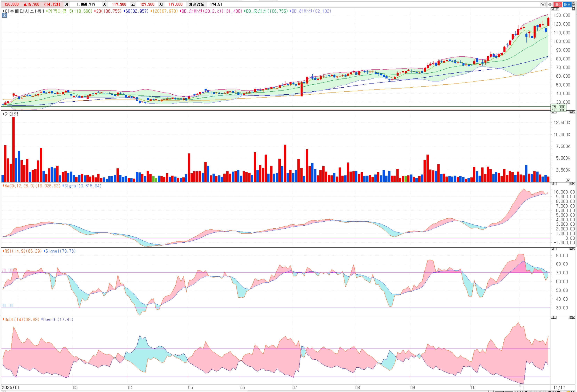The height and width of the screenshot is (392, 577).
Task: Select the MACD(12,26,9) indicator label
Action: click(x=32, y=186)
